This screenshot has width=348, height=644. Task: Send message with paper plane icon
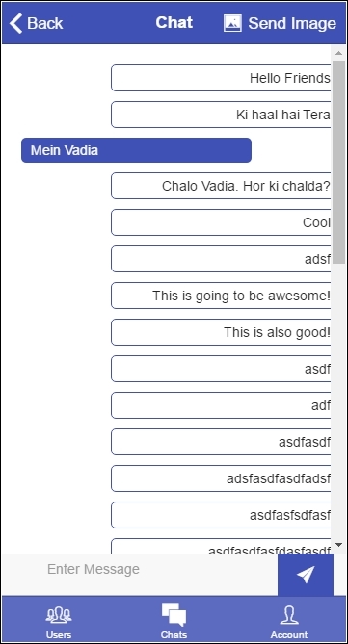coord(306,574)
